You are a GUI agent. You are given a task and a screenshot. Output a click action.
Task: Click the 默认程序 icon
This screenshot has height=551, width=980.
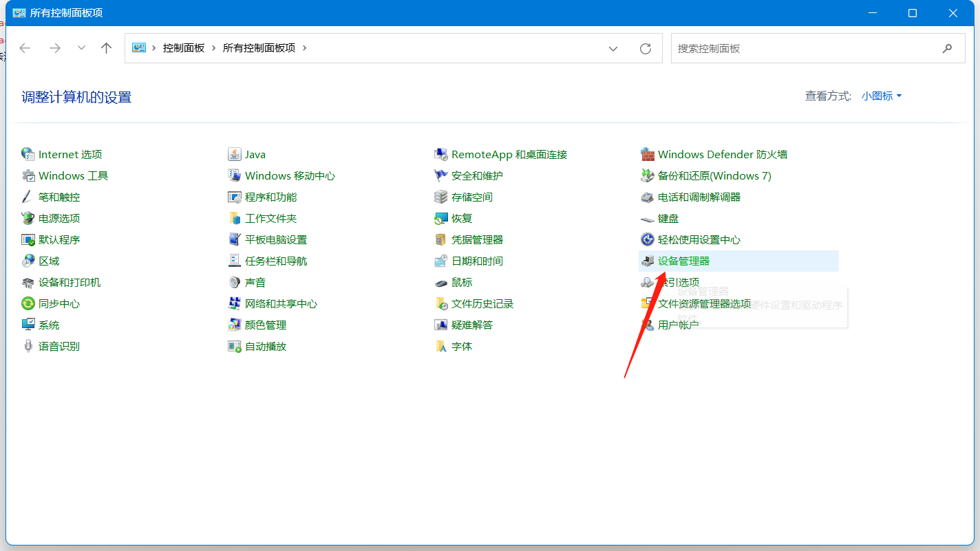(x=28, y=239)
